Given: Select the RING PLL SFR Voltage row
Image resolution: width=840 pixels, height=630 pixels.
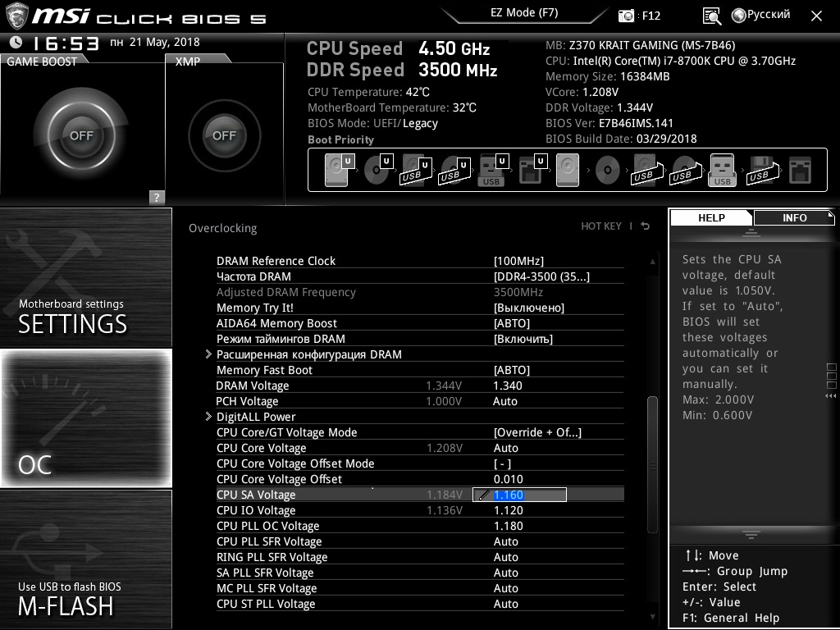Looking at the screenshot, I should [420, 557].
